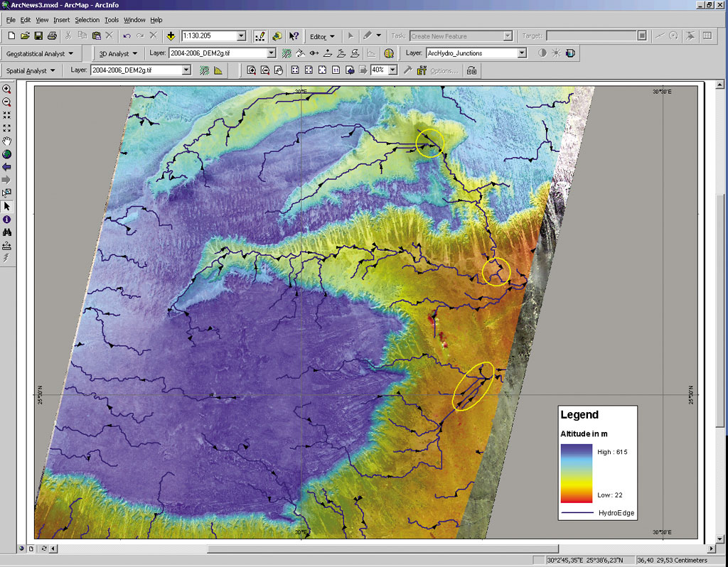Choose the Measure ruler tool
Image resolution: width=728 pixels, height=567 pixels.
7,245
